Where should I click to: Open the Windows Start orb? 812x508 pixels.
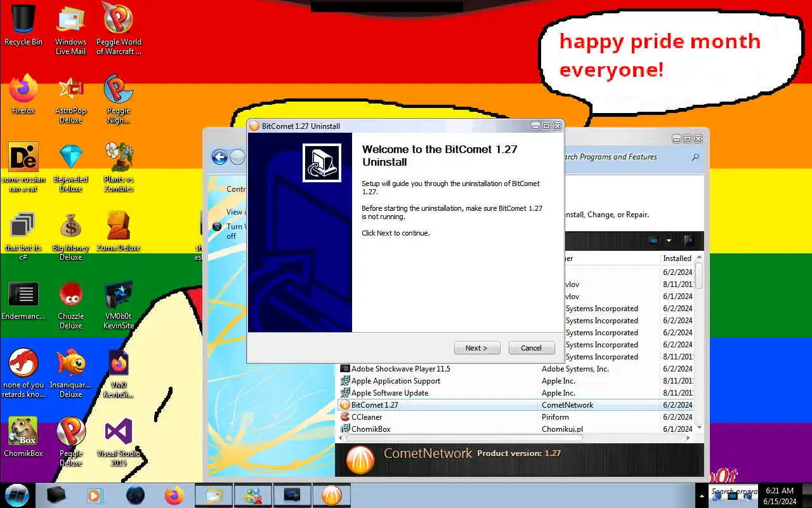pyautogui.click(x=17, y=495)
